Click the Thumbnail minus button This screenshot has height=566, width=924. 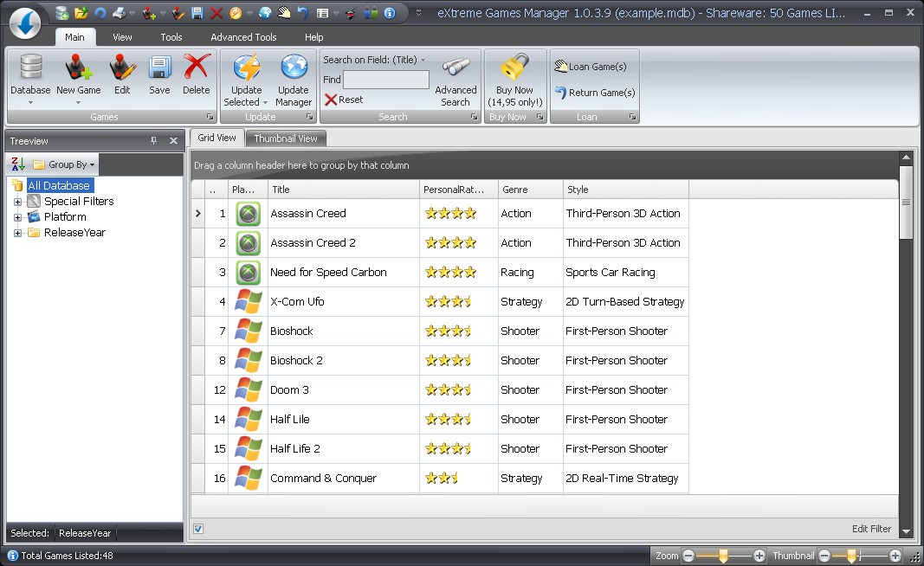(824, 556)
